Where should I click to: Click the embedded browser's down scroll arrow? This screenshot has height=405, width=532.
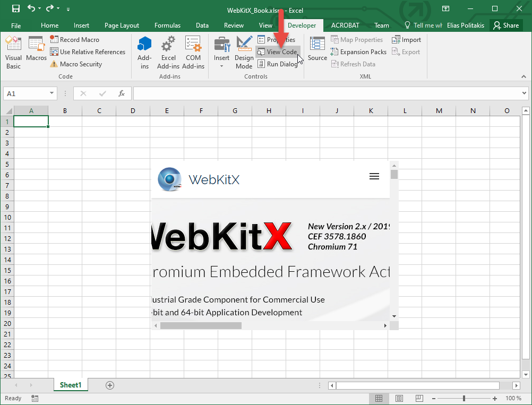click(394, 316)
